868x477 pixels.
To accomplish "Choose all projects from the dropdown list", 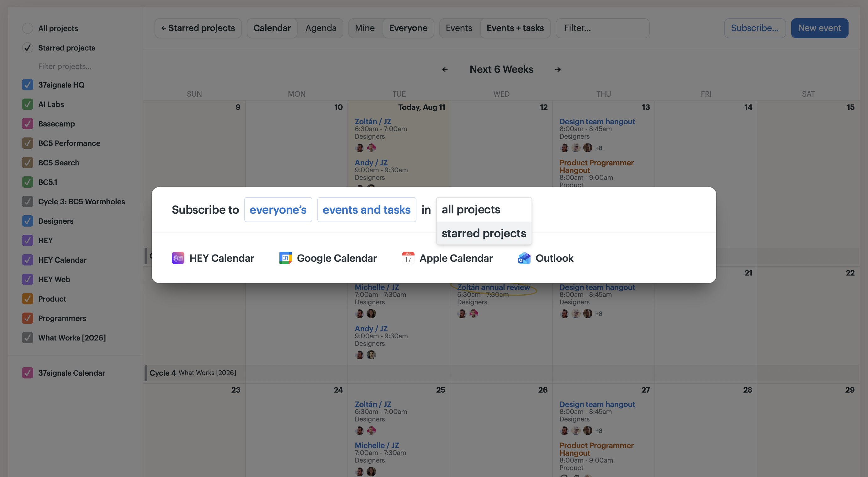I will [x=484, y=209].
